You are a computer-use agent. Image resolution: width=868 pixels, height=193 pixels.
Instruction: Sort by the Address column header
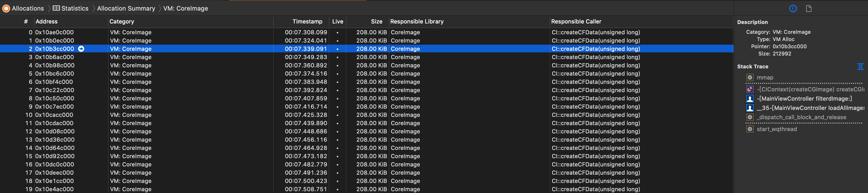(x=47, y=22)
